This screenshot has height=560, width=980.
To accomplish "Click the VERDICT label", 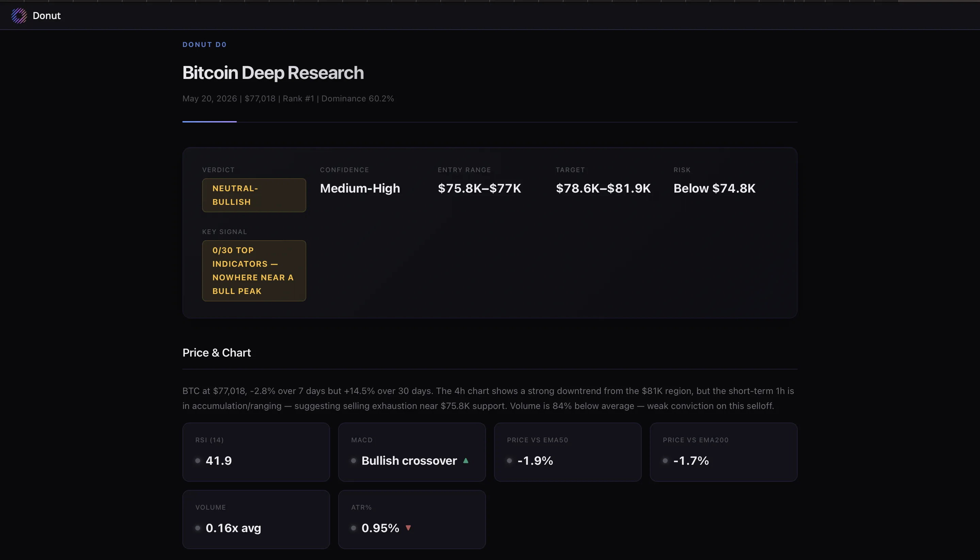I will click(218, 170).
